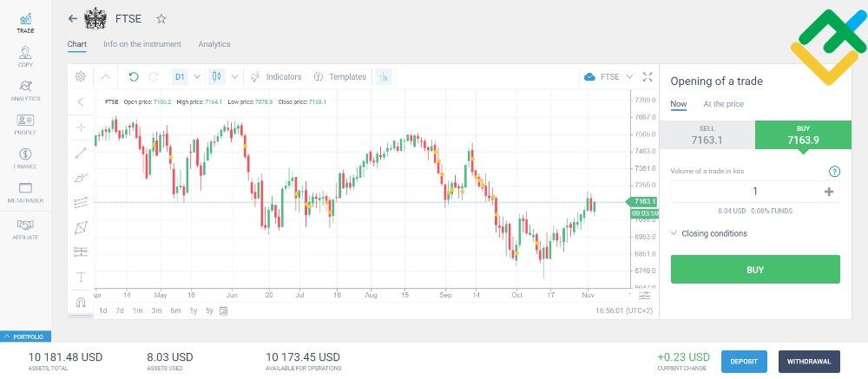This screenshot has height=379, width=868.
Task: Collapse chart toolbar with up chevron
Action: point(106,77)
